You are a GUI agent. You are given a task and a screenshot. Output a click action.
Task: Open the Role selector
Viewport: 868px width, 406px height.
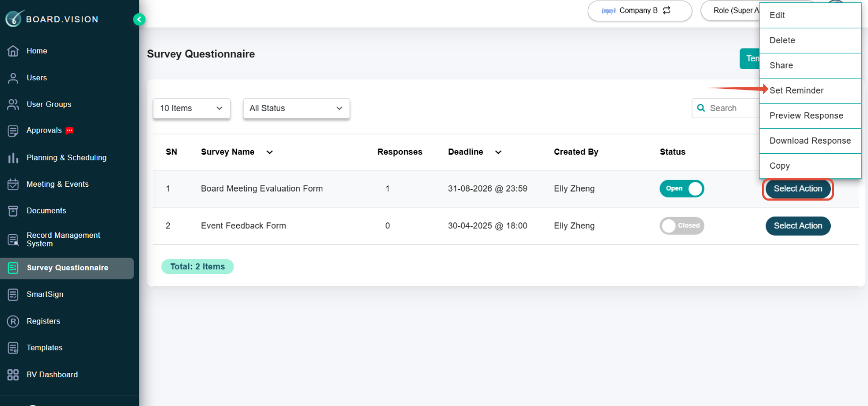[x=730, y=11]
